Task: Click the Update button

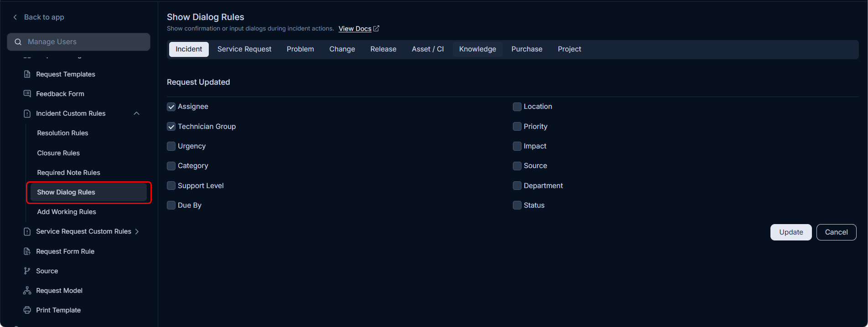Action: coord(791,232)
